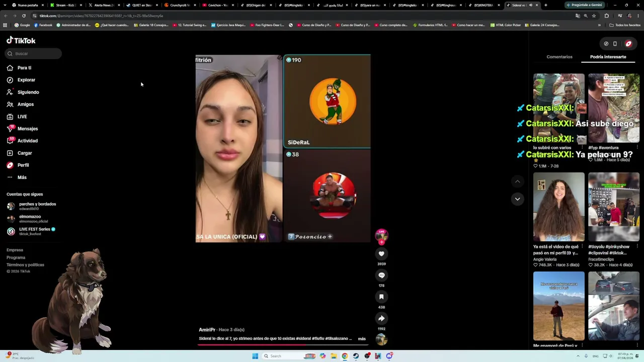Open recommended video by Fracetimeclips

click(614, 207)
